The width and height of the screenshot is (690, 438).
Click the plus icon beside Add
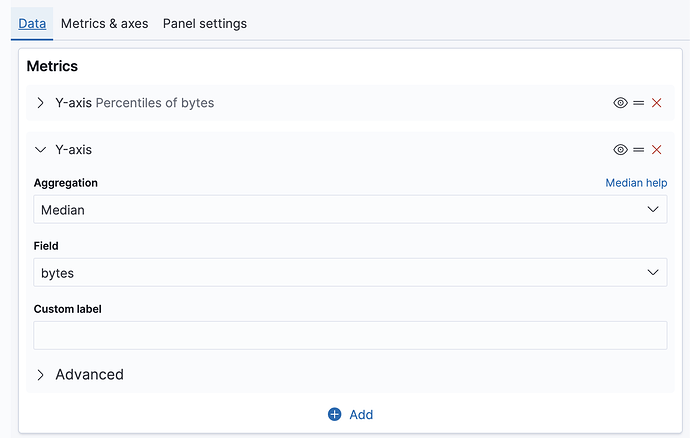coord(334,414)
